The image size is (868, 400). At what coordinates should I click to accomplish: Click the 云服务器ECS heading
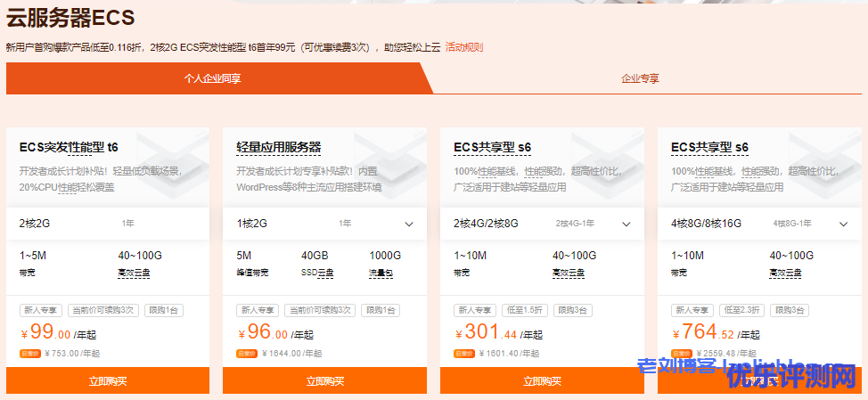pos(70,18)
